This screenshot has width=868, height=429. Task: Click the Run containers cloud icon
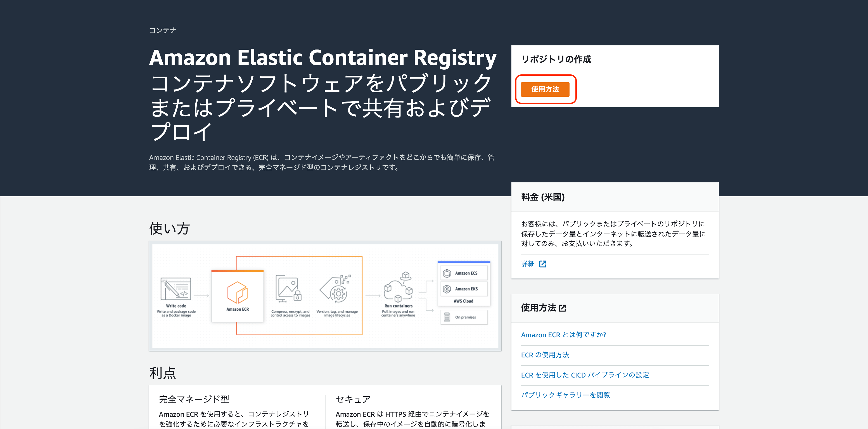coord(398,287)
